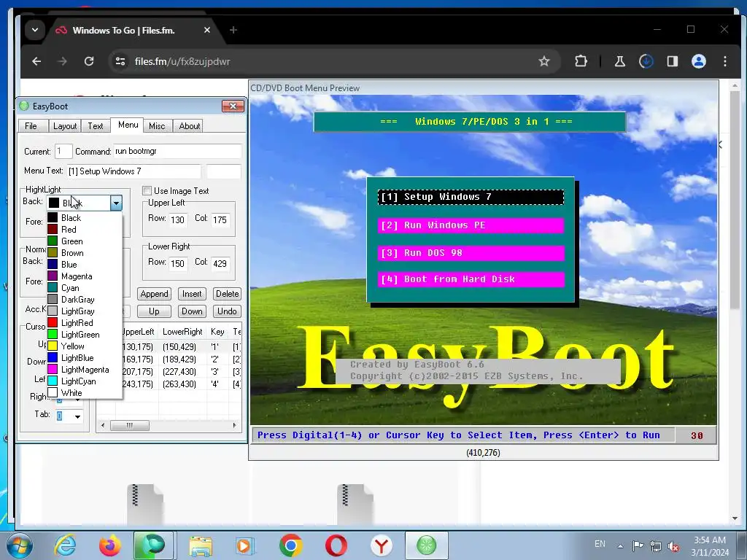747x560 pixels.
Task: Launch Opera from the taskbar
Action: pyautogui.click(x=336, y=545)
